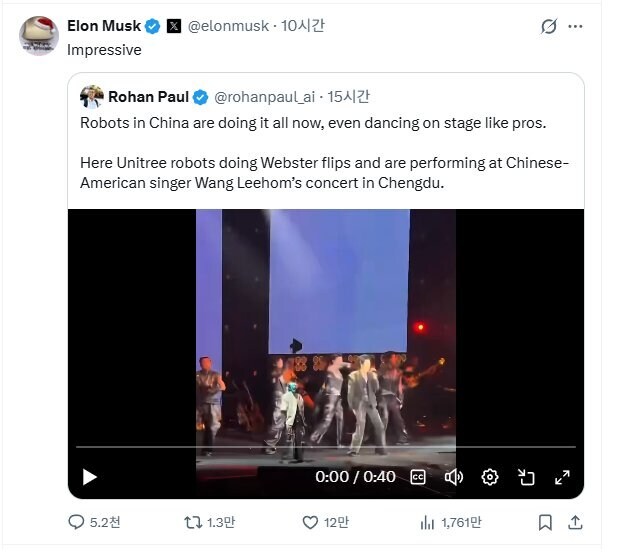Screen dimensions: 620x555
Task: Mute the video volume
Action: coord(454,477)
